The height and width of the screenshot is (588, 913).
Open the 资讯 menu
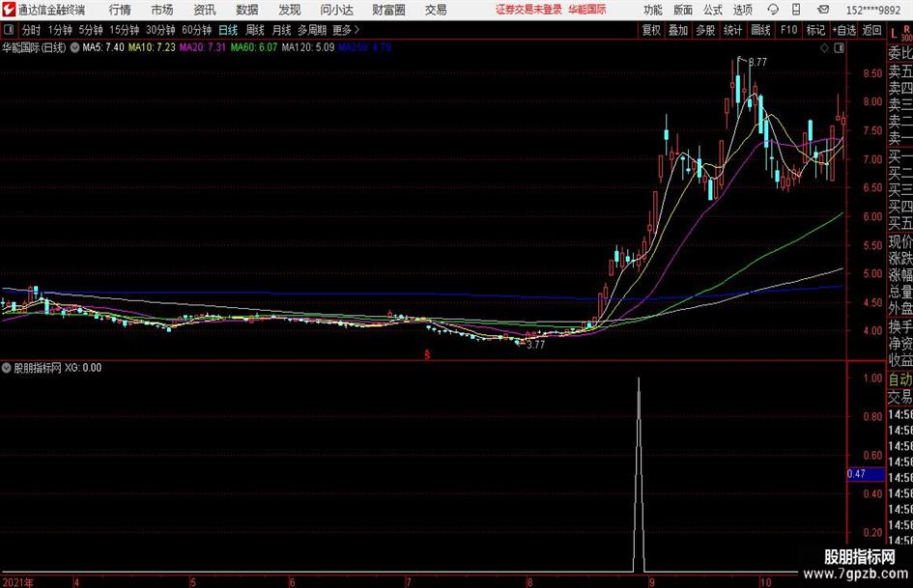205,10
